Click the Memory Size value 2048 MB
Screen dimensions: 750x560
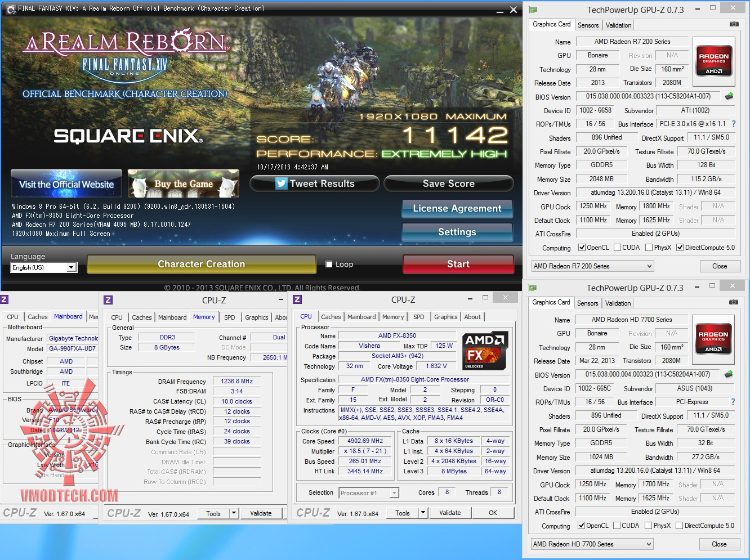point(601,179)
